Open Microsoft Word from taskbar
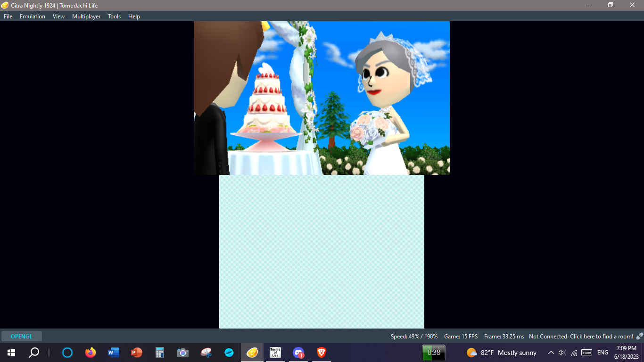644x362 pixels. coord(114,353)
